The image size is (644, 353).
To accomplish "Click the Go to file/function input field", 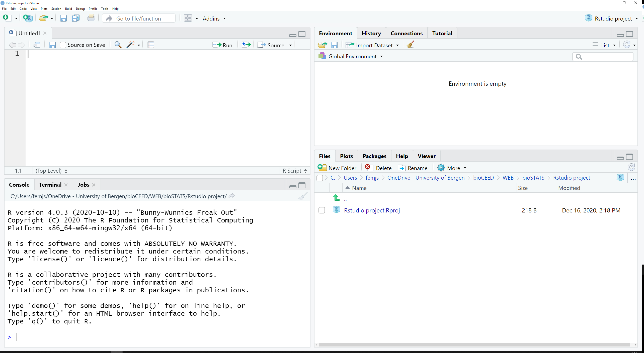I will coord(140,18).
